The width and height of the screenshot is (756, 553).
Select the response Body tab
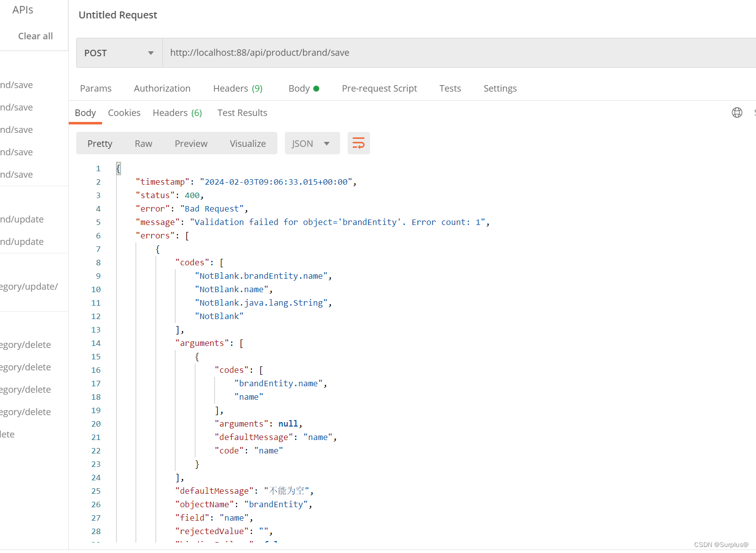click(x=85, y=113)
